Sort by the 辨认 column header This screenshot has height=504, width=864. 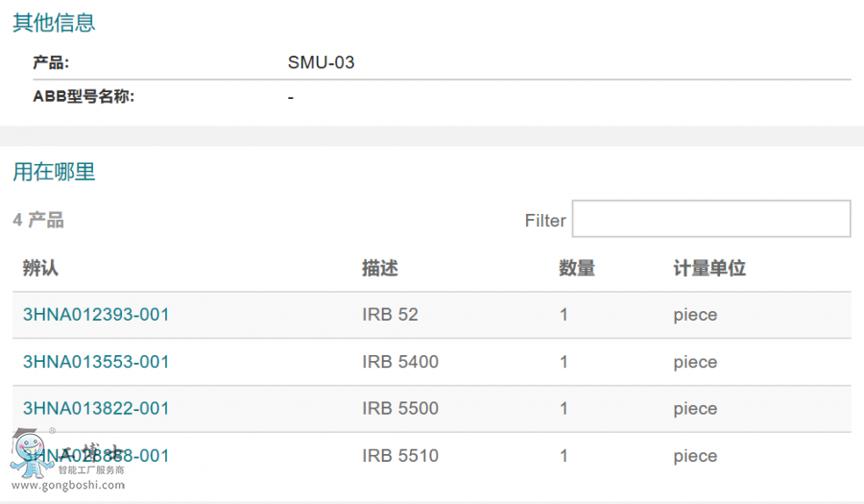[x=40, y=269]
